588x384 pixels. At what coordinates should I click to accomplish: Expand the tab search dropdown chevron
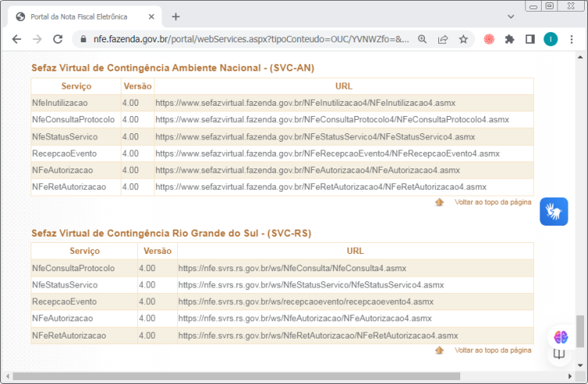(x=511, y=16)
